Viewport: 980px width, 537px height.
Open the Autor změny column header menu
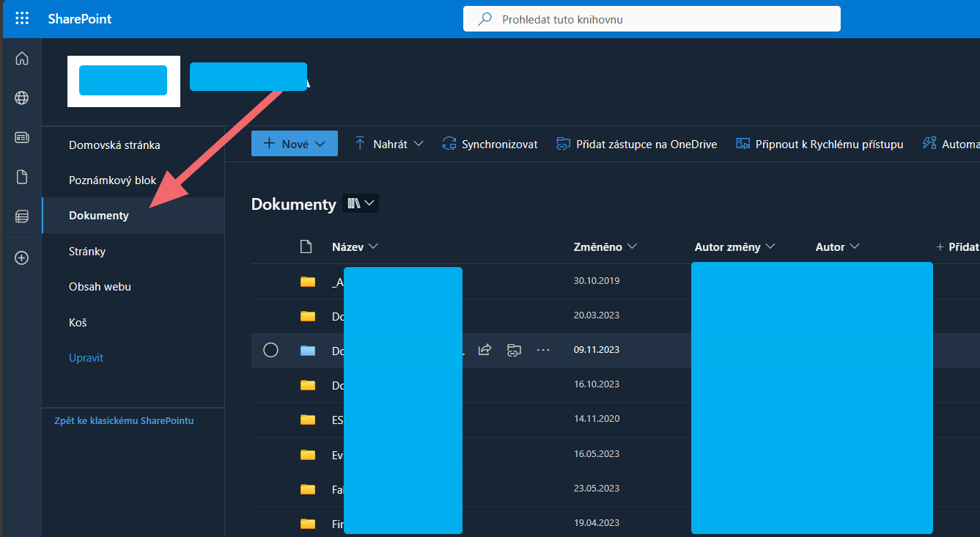(x=735, y=247)
